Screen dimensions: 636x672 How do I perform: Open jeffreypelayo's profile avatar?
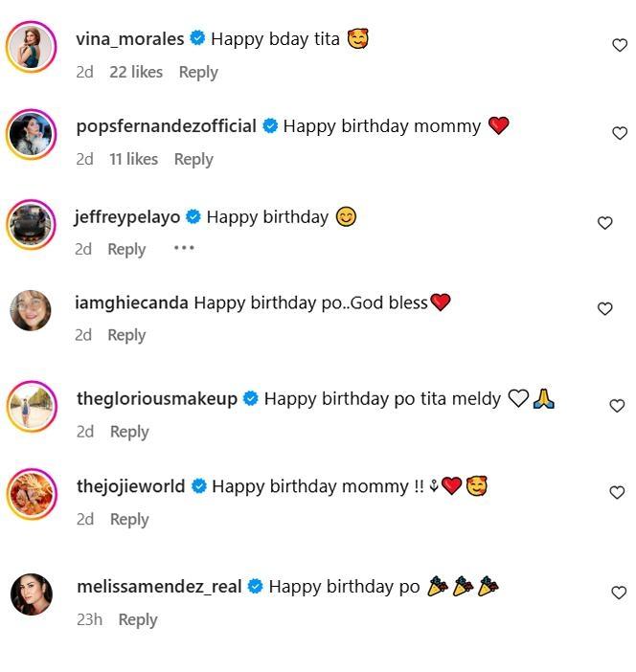click(x=31, y=223)
